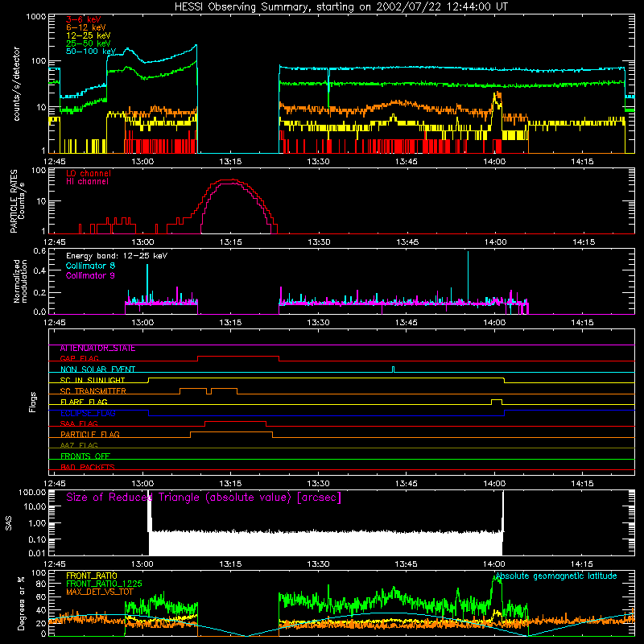This screenshot has height=644, width=644.
Task: Click the yellow 'FRONT_RATIO' legend label
Action: click(x=92, y=576)
